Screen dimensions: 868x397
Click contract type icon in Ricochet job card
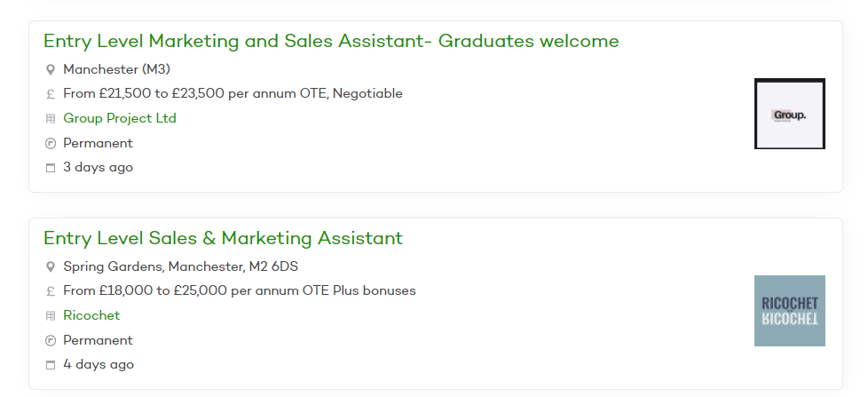coord(51,341)
